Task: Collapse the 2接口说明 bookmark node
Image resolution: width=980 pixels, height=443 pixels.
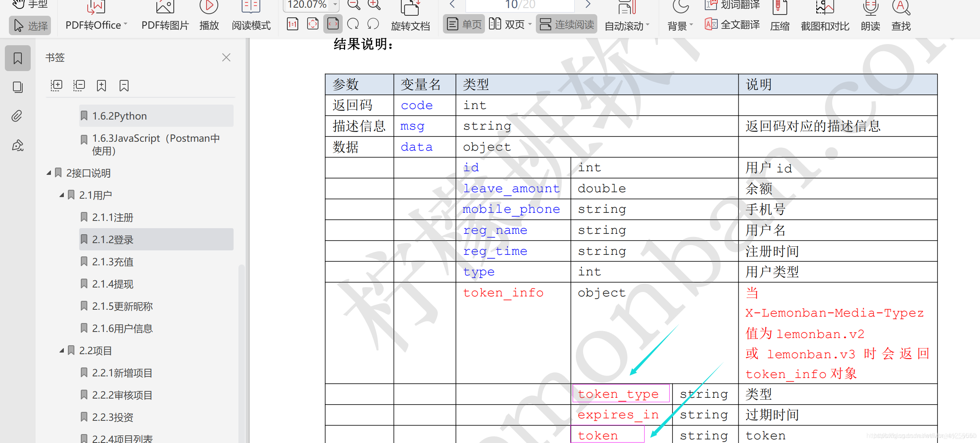Action: click(49, 173)
